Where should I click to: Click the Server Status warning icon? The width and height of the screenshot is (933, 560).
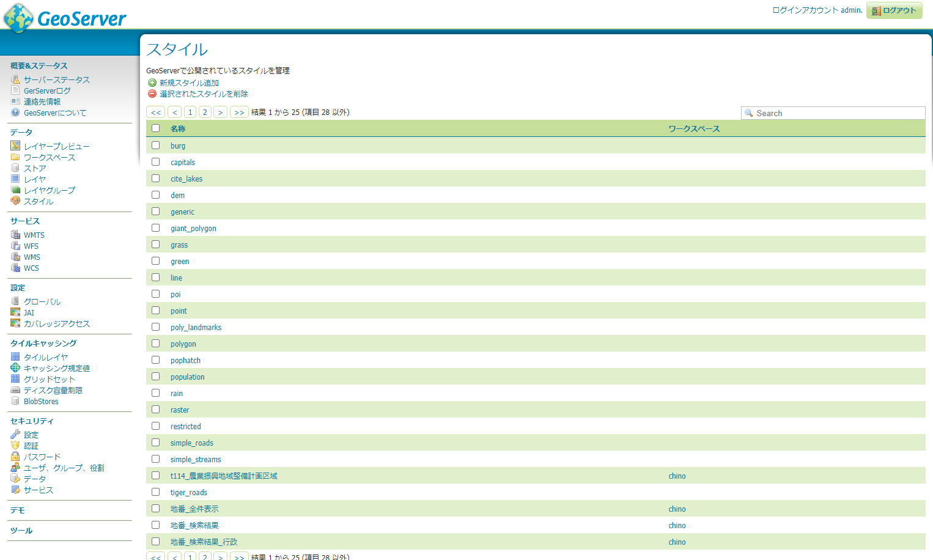[x=15, y=79]
